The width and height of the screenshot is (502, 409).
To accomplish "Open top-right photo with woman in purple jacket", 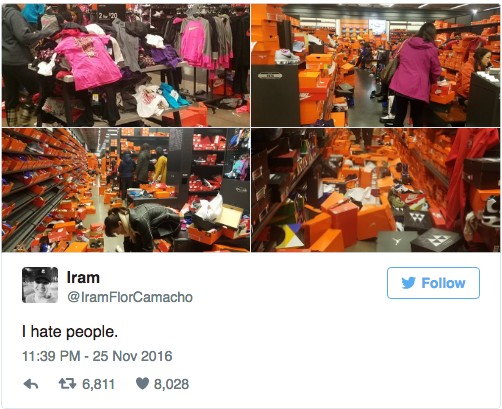I will [376, 65].
